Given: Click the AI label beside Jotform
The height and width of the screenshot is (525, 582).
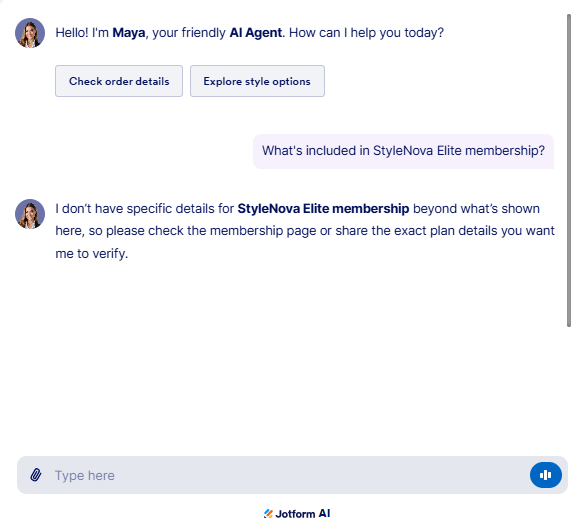Looking at the screenshot, I should tap(324, 513).
